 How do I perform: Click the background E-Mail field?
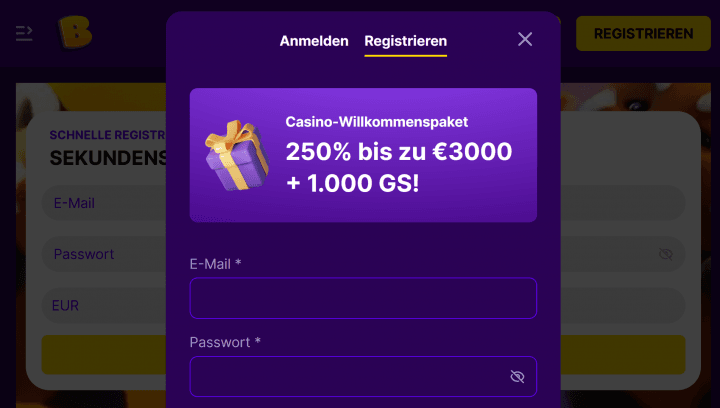point(104,203)
